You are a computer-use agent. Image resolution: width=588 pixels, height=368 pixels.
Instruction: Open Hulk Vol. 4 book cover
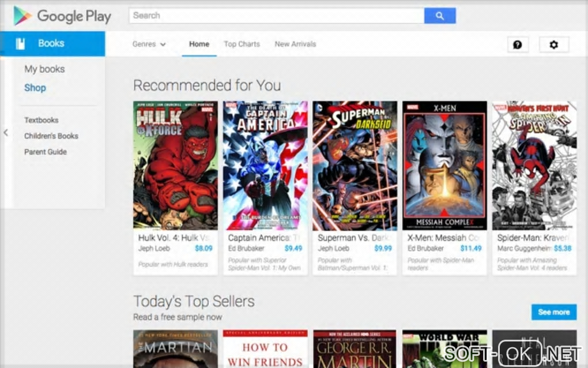click(x=175, y=166)
